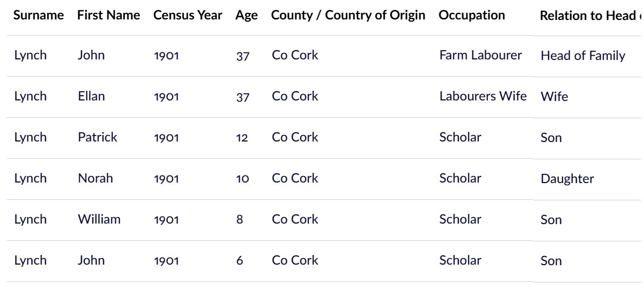Click the Labourers Wife occupation cell
The image size is (644, 290).
(x=483, y=96)
